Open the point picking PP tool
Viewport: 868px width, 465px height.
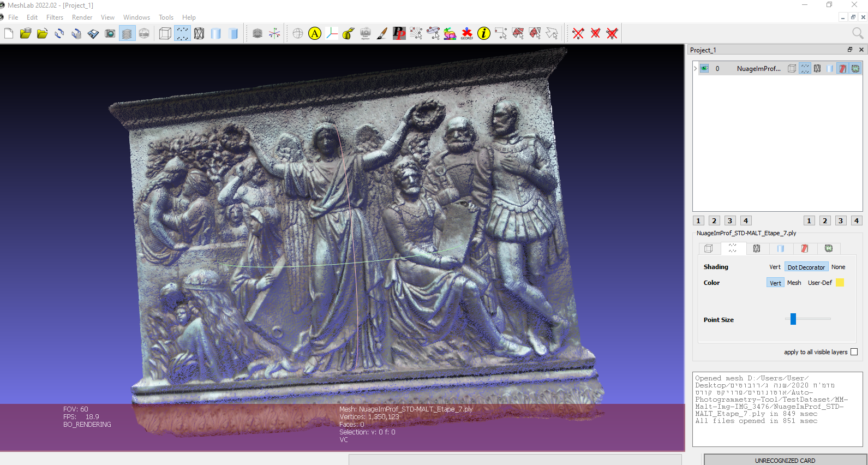click(399, 34)
